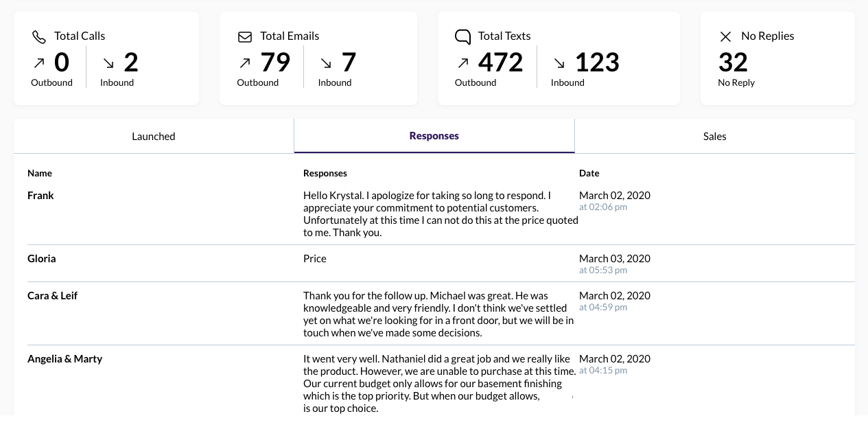Click the X icon beside No Replies
Screen dimensions: 868x438
pos(725,36)
